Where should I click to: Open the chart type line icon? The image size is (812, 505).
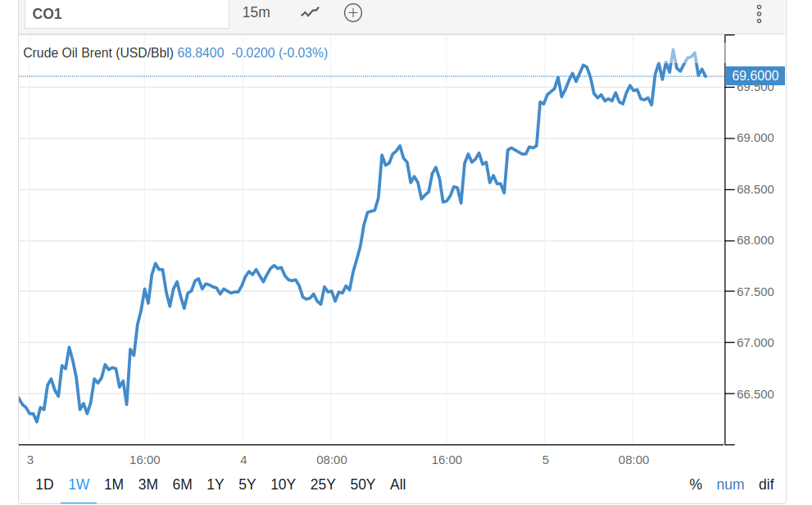310,12
